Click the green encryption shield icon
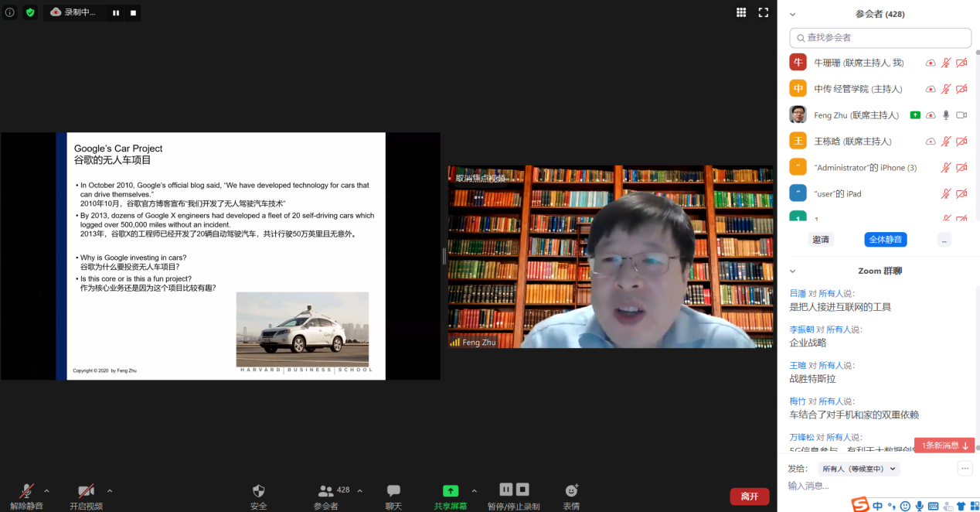Viewport: 980px width, 512px height. pos(29,12)
